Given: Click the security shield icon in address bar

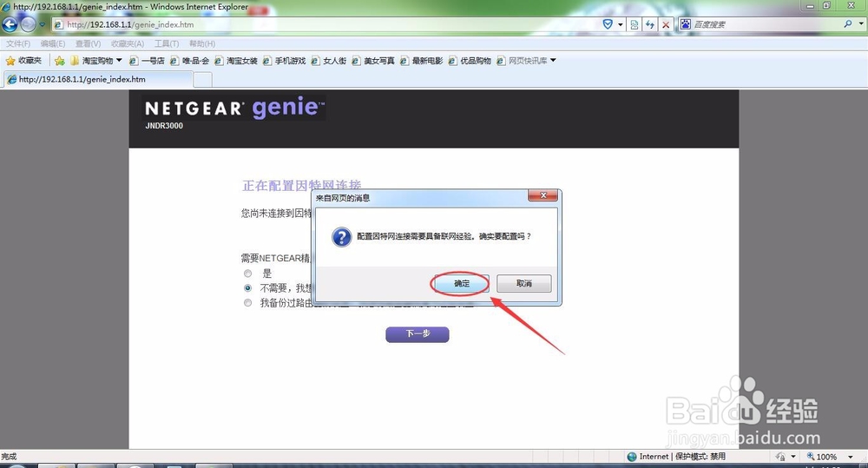Looking at the screenshot, I should click(x=608, y=24).
